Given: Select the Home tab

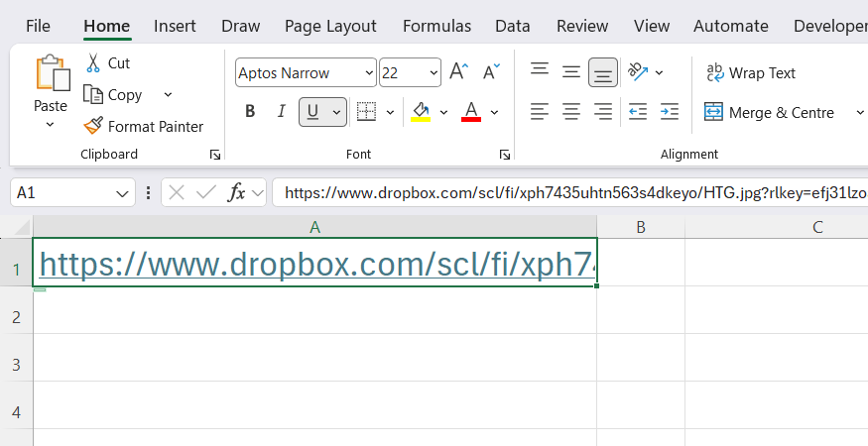Looking at the screenshot, I should (107, 26).
